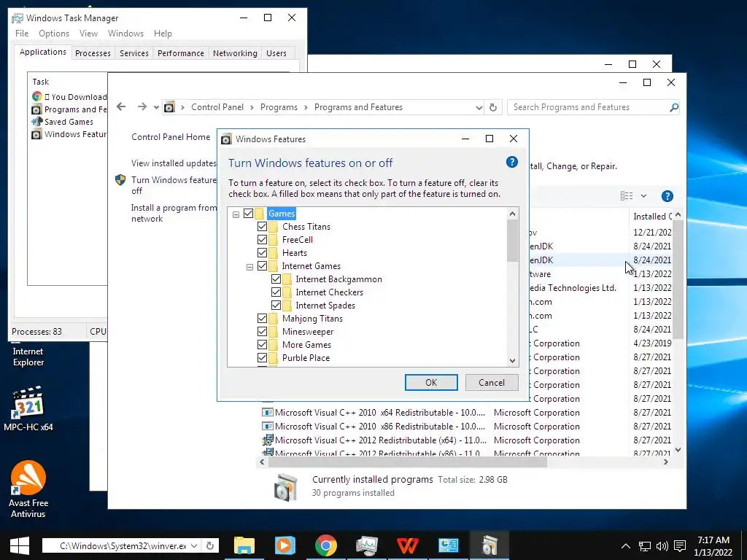The height and width of the screenshot is (560, 747).
Task: Open recent locations dropdown arrow
Action: pyautogui.click(x=156, y=108)
